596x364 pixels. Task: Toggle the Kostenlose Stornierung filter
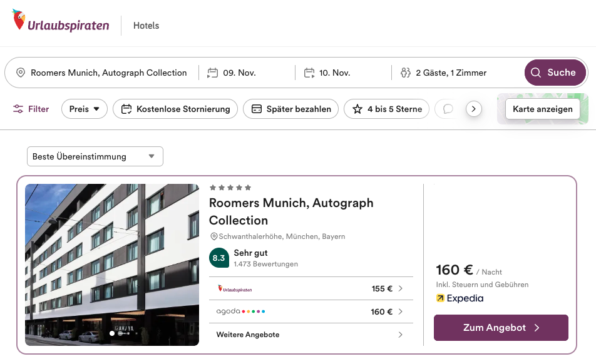coord(175,109)
